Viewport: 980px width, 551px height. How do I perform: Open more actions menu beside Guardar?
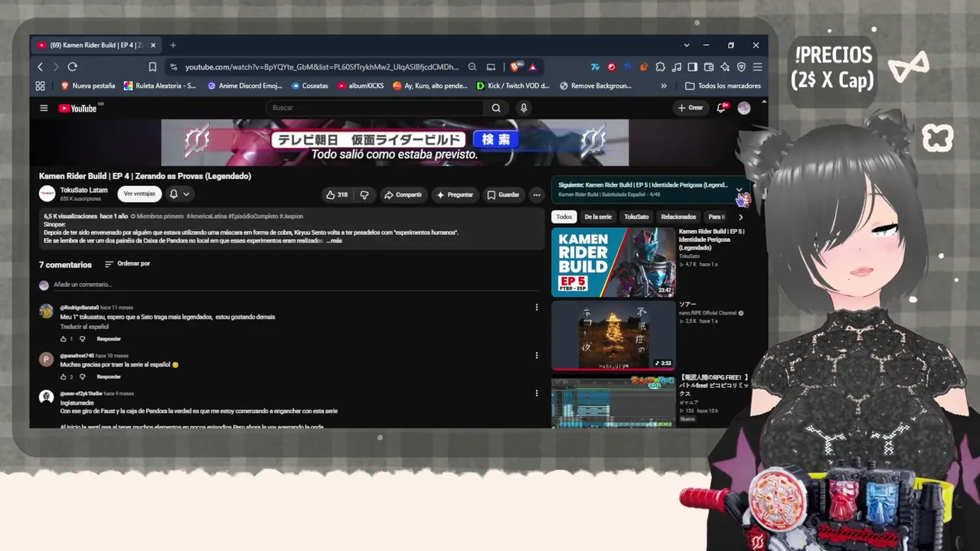(537, 195)
